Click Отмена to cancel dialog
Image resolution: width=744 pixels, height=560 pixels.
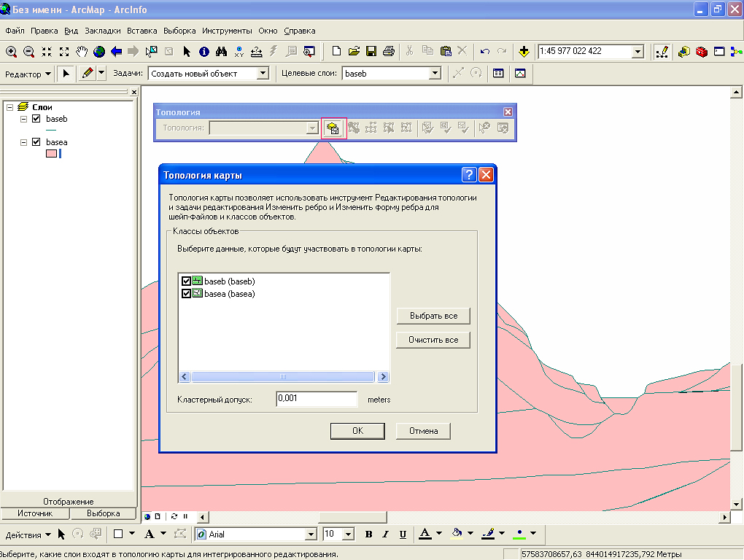(x=423, y=431)
